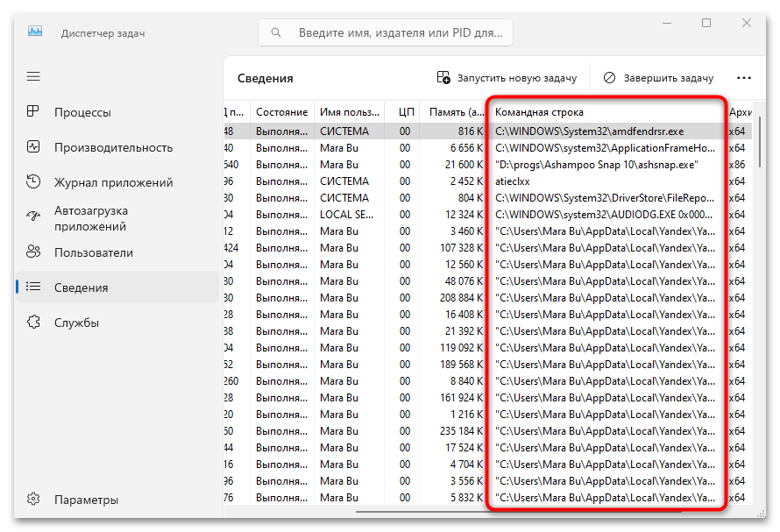Screen dimensions: 780x532
Task: Open the hamburger navigation menu
Action: click(33, 76)
